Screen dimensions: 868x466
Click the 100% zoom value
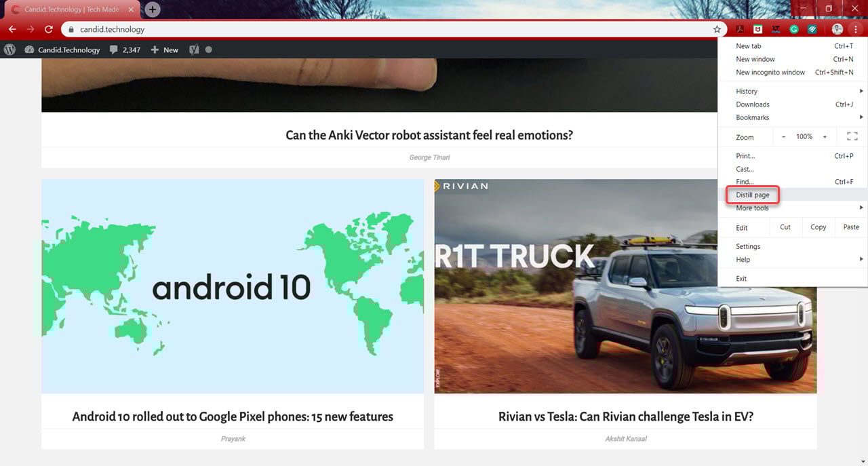click(804, 136)
